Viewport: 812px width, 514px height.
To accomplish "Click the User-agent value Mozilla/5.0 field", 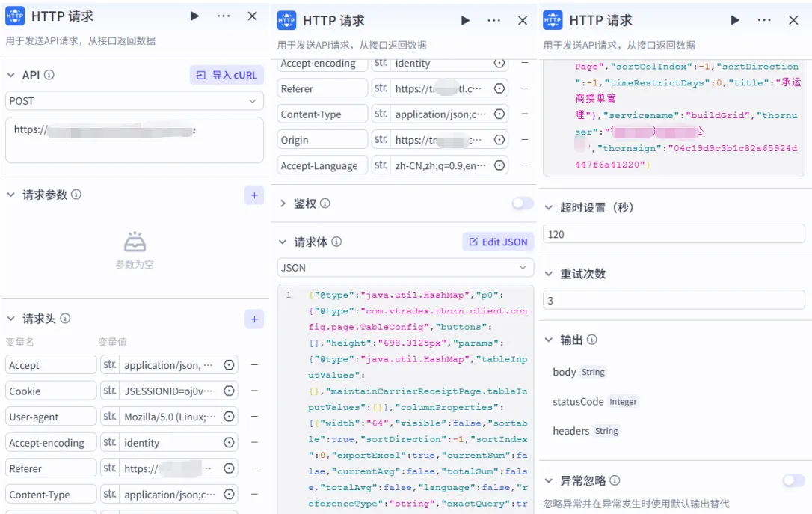I will (170, 417).
